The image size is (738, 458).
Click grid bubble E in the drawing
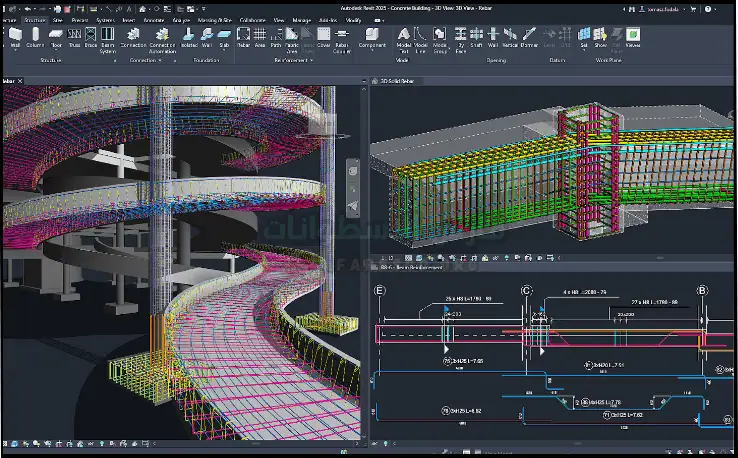pos(379,291)
